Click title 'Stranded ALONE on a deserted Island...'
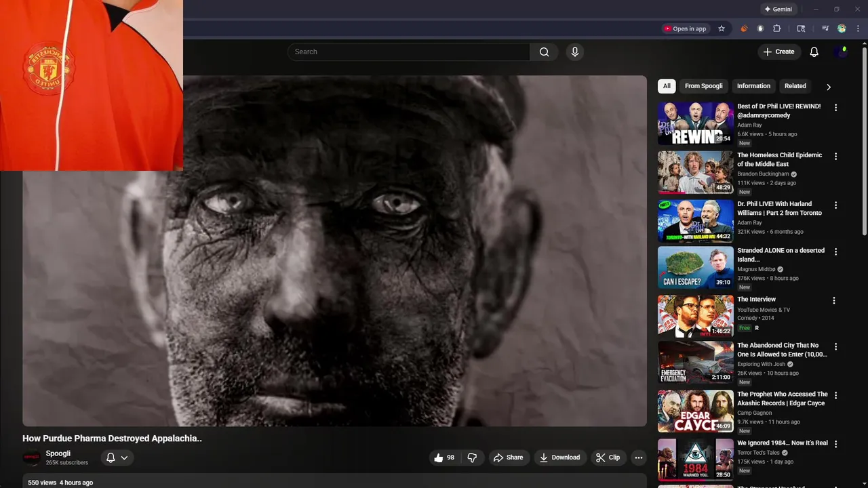The width and height of the screenshot is (868, 488). (x=781, y=255)
